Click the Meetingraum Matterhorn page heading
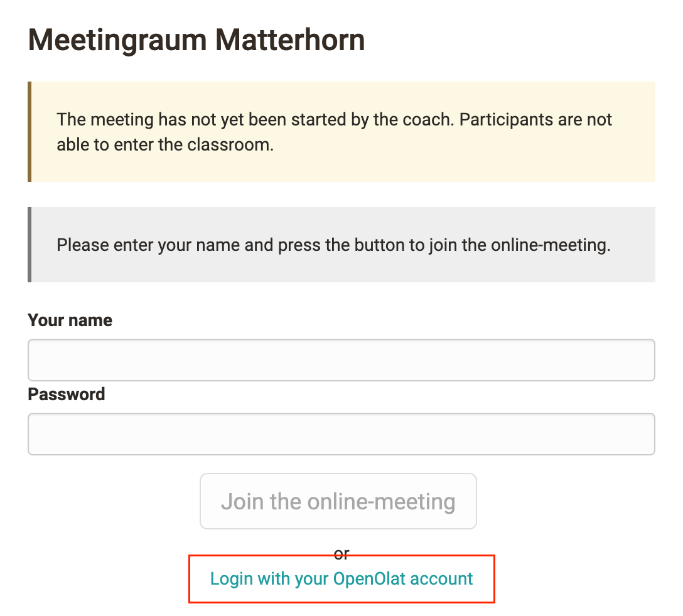 pyautogui.click(x=196, y=40)
